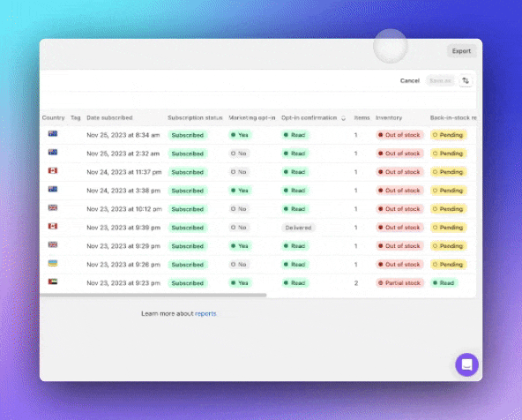The image size is (522, 420).
Task: Toggle sort on Opt-in confirmation column arrows
Action: pos(343,118)
